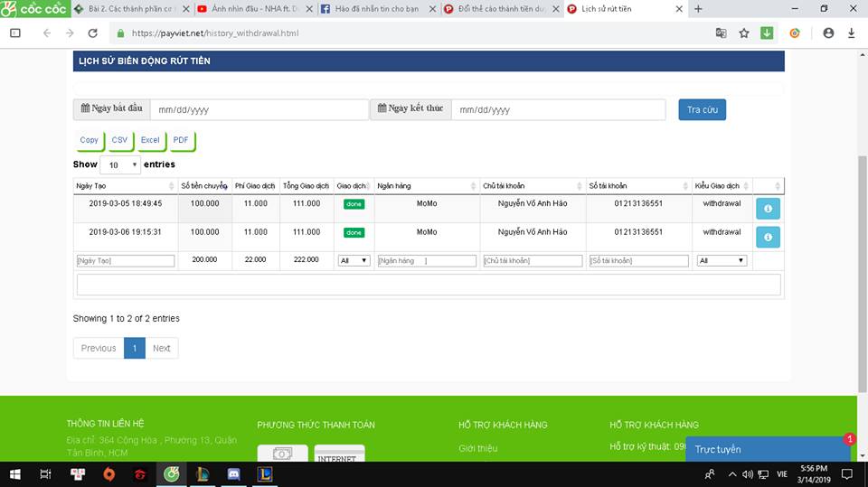868x487 pixels.
Task: Click the Ngày bắt đầu date field
Action: (x=259, y=109)
